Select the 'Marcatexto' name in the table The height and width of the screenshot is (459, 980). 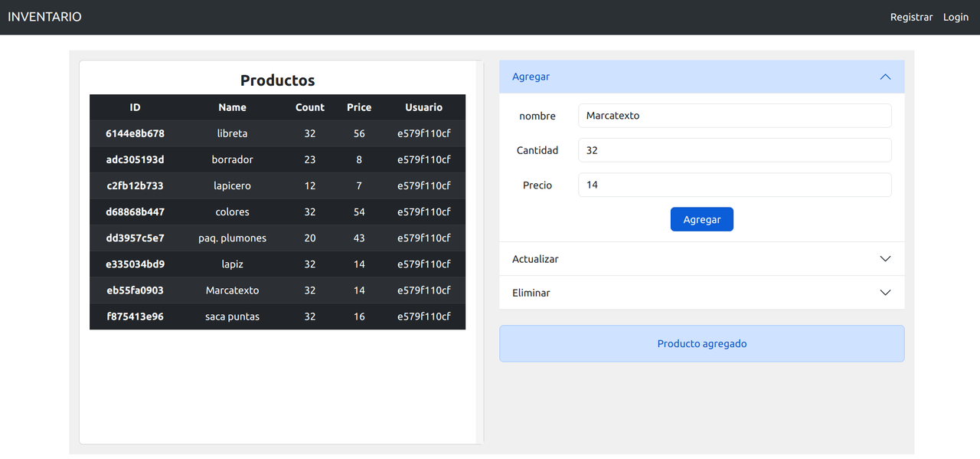coord(232,290)
